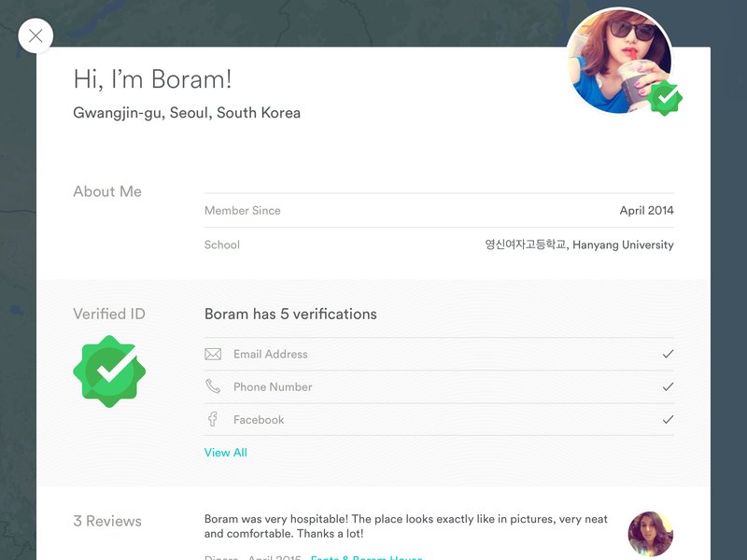Click the Email Address checkmark
The height and width of the screenshot is (560, 747).
point(668,354)
